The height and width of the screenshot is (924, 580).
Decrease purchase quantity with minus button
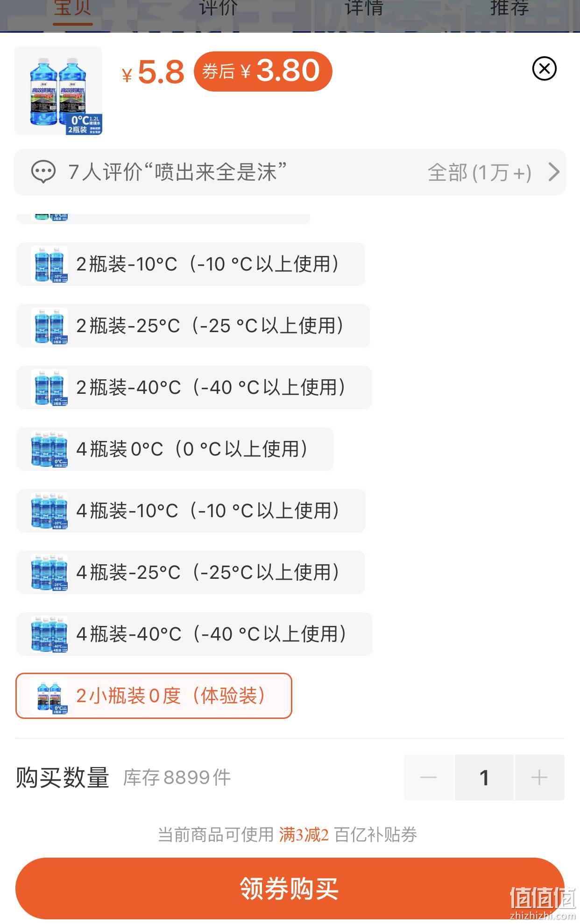pyautogui.click(x=428, y=777)
